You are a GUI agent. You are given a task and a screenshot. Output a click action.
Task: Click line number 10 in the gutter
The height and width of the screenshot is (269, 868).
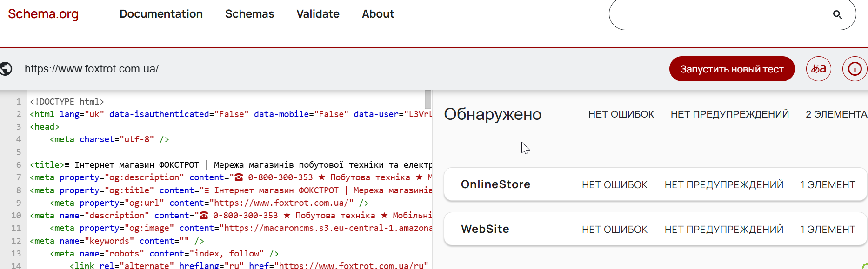[x=16, y=216]
